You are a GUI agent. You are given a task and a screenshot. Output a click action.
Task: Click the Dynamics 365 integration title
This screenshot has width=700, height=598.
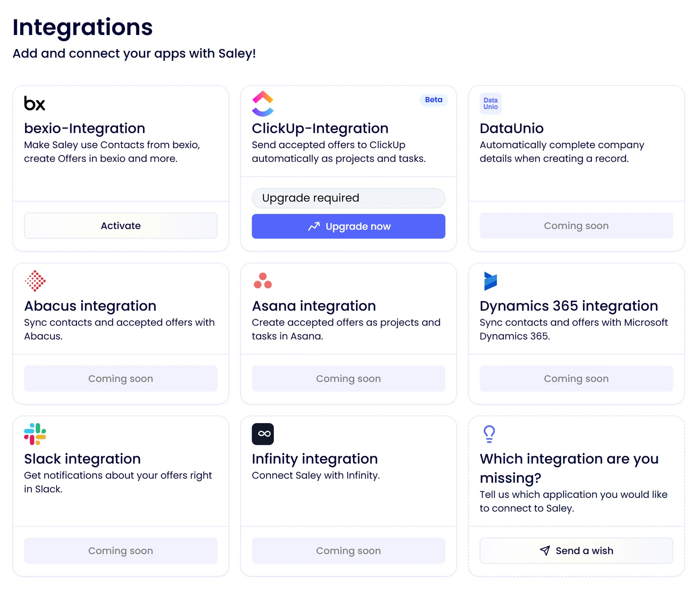coord(569,306)
